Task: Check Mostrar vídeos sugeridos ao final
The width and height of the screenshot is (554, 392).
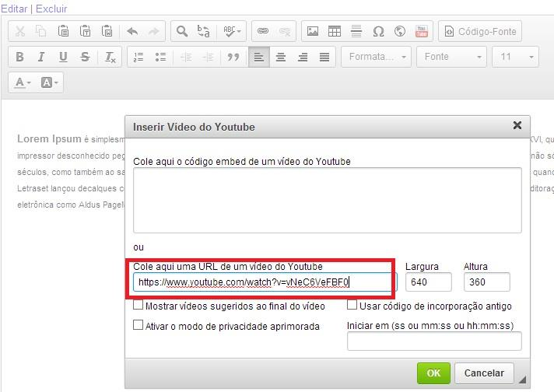Action: click(x=138, y=305)
